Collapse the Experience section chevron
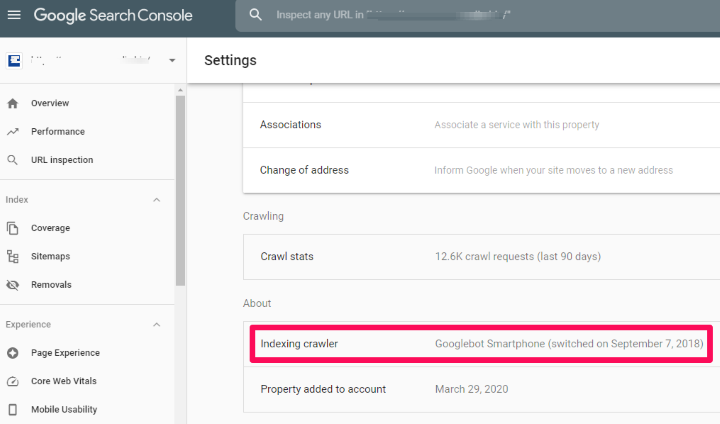Image resolution: width=720 pixels, height=424 pixels. tap(157, 325)
